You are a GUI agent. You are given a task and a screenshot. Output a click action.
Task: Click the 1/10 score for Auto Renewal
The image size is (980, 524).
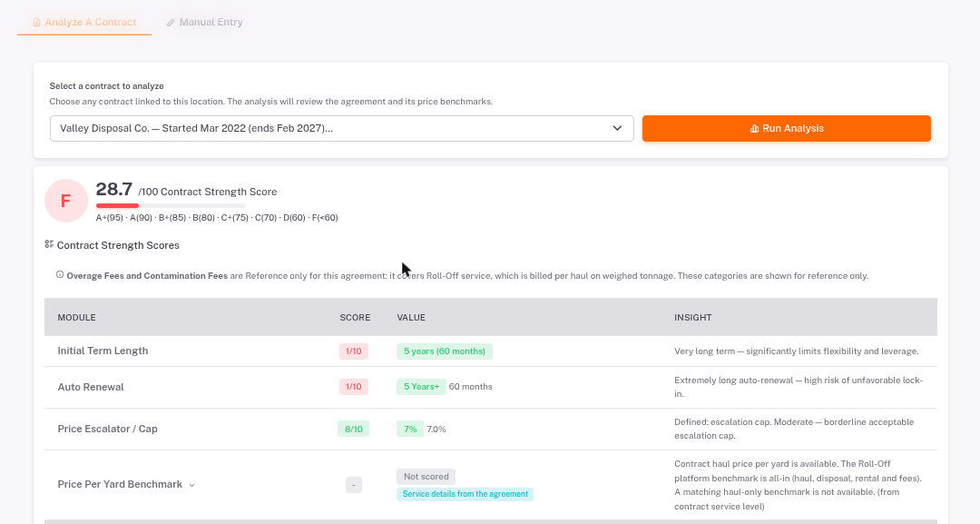tap(354, 387)
